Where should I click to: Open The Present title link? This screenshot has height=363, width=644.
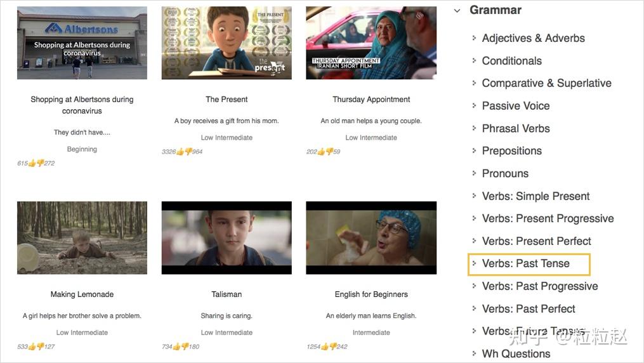pyautogui.click(x=227, y=100)
